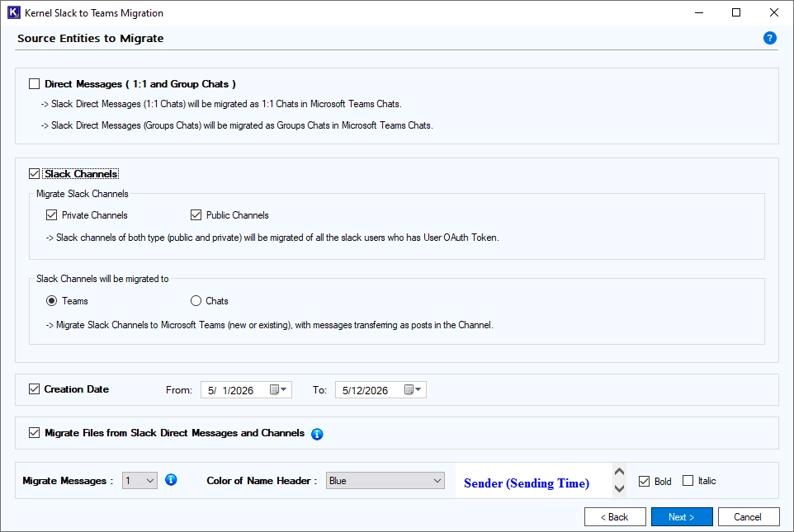Click the Kernel app logo in title bar
The height and width of the screenshot is (532, 794).
click(14, 12)
